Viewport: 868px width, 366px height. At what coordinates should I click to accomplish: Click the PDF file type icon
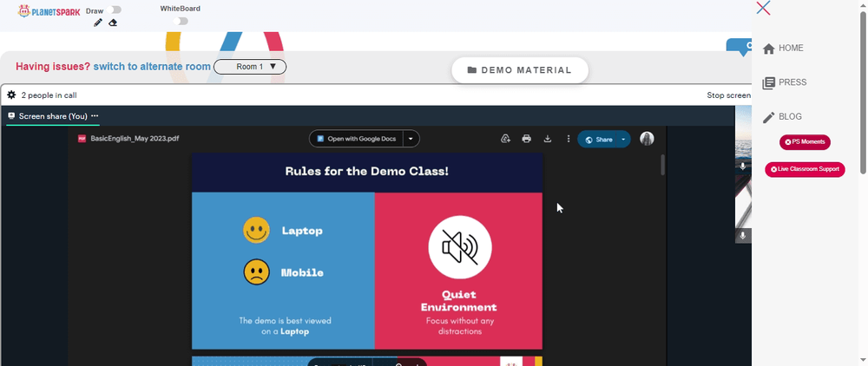click(82, 139)
